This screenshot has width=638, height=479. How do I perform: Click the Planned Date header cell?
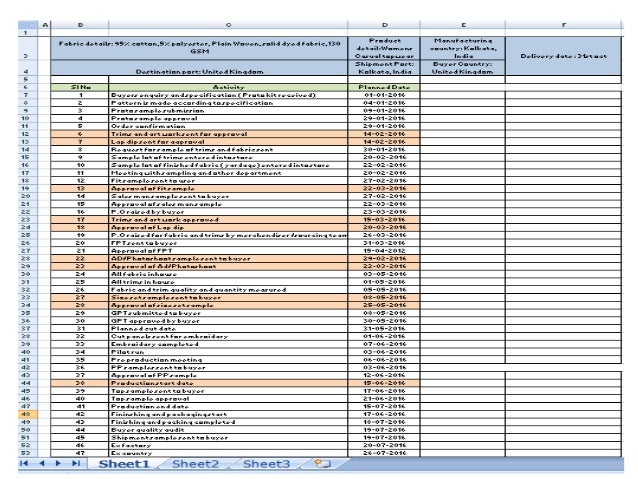384,87
